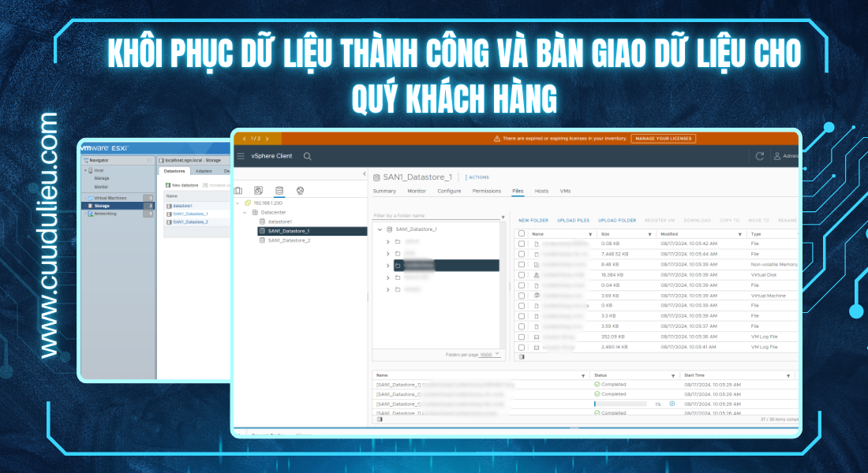Click NEW FOLDER
Screen dimensions: 868x473
[x=533, y=221]
